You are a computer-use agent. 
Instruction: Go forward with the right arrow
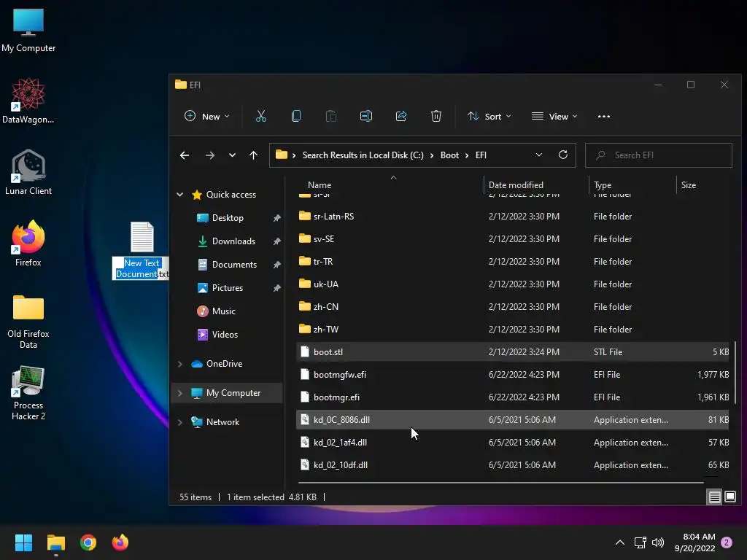tap(209, 155)
